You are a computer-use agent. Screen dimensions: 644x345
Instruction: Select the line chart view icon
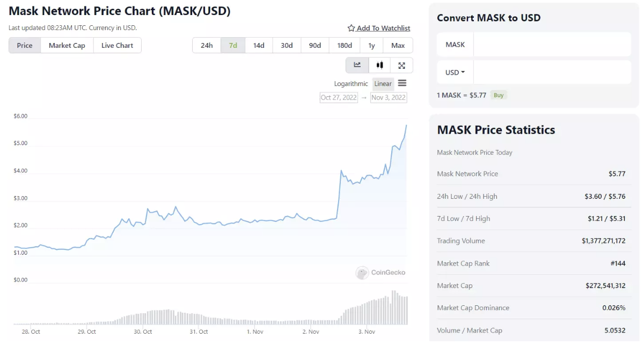click(x=357, y=65)
